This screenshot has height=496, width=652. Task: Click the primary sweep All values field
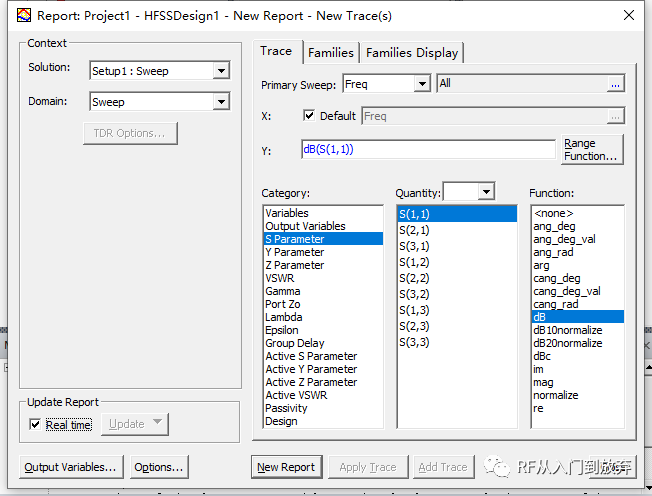(523, 84)
